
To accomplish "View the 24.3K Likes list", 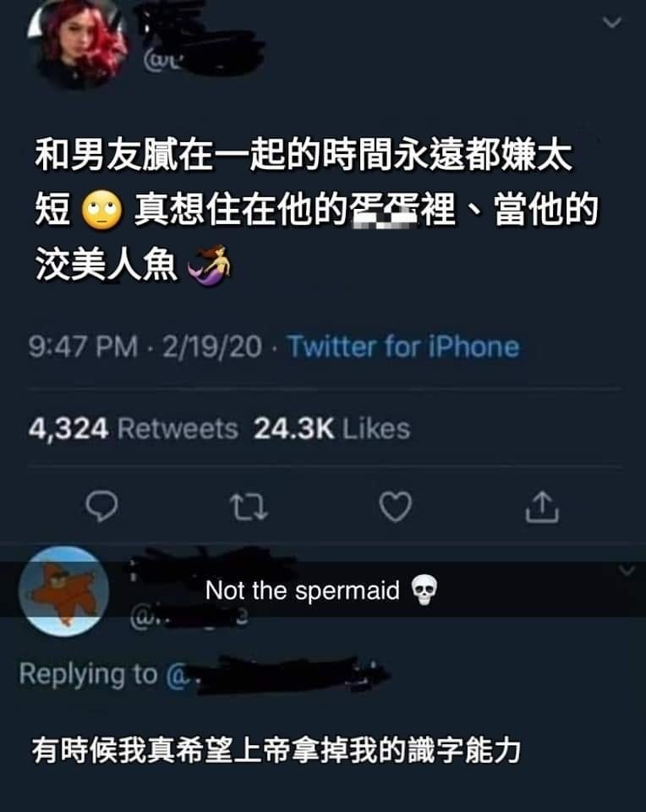I will click(x=331, y=429).
